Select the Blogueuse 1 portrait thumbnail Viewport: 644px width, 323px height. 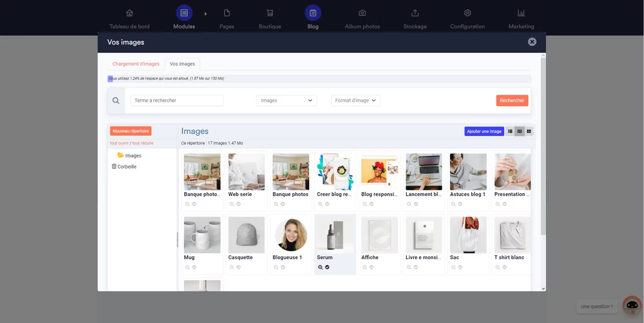pyautogui.click(x=291, y=235)
